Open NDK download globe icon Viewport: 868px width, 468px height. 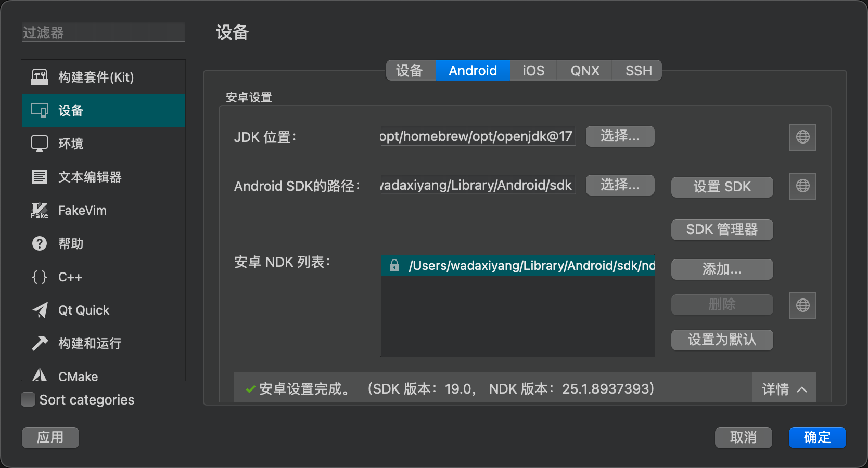802,306
